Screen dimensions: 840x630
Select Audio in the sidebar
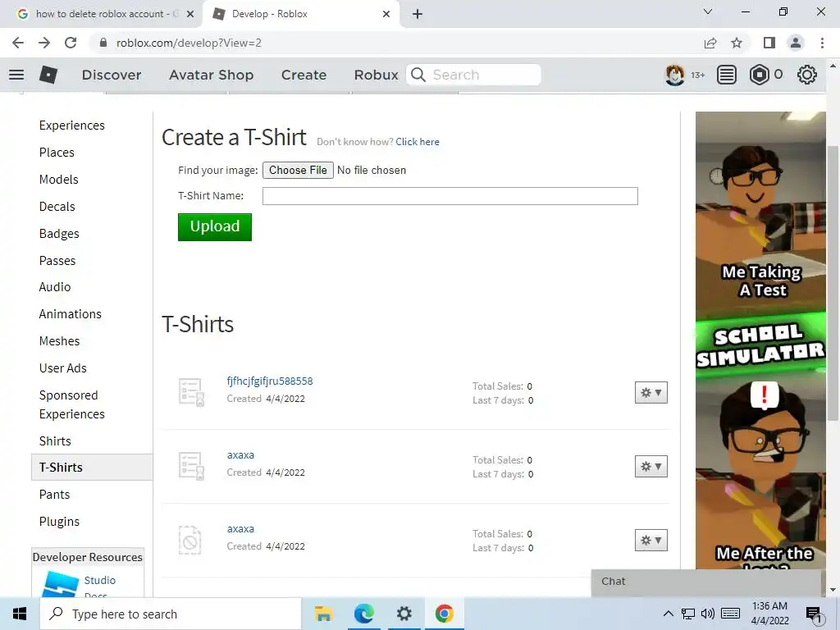pos(55,287)
